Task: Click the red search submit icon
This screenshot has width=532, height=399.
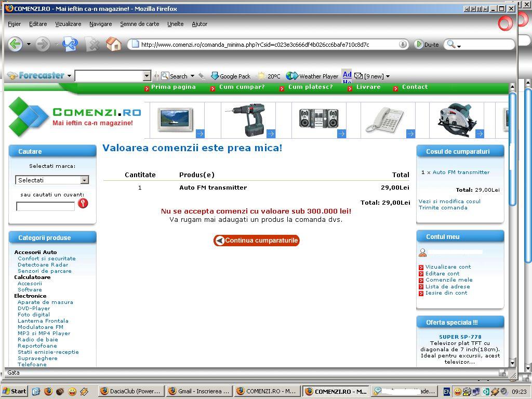Action: coord(83,203)
